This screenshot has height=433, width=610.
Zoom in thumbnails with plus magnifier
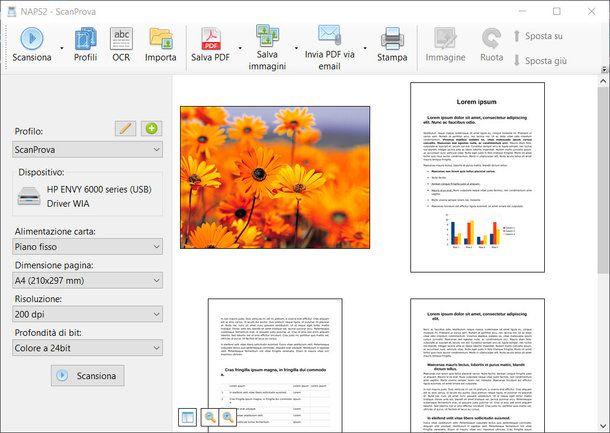tap(228, 417)
